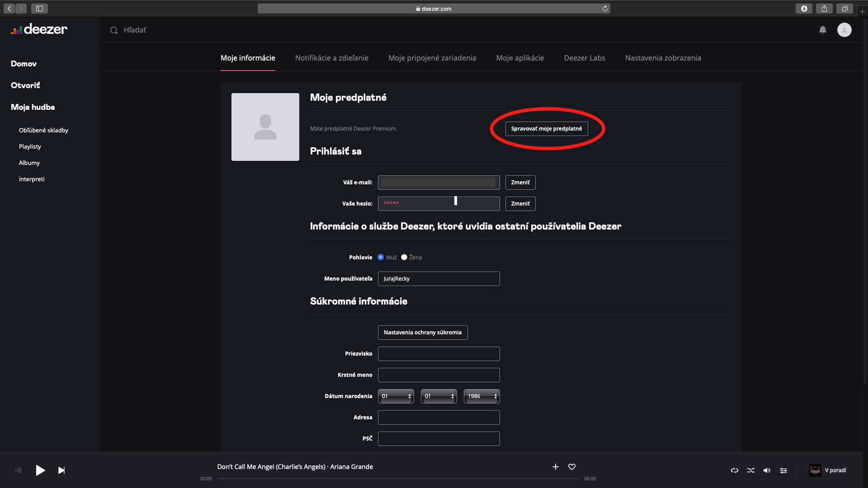The width and height of the screenshot is (868, 488).
Task: Toggle the Safari sidebar
Action: [39, 9]
